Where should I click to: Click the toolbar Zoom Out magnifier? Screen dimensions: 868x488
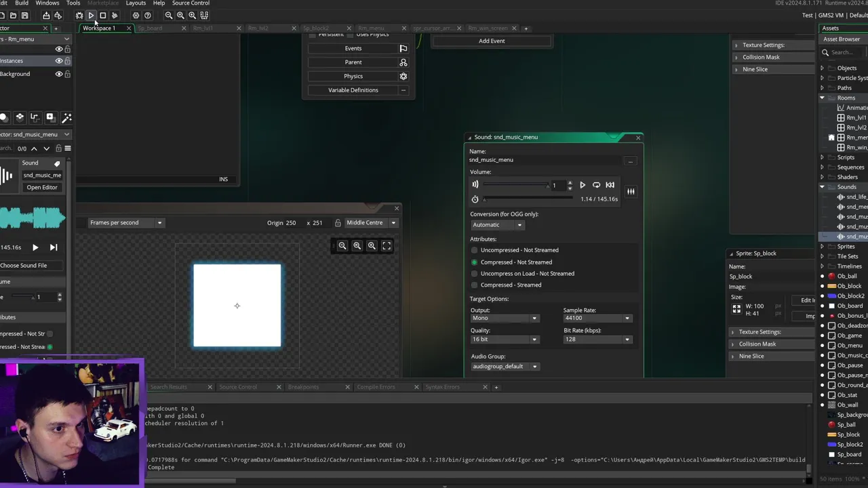(x=169, y=15)
